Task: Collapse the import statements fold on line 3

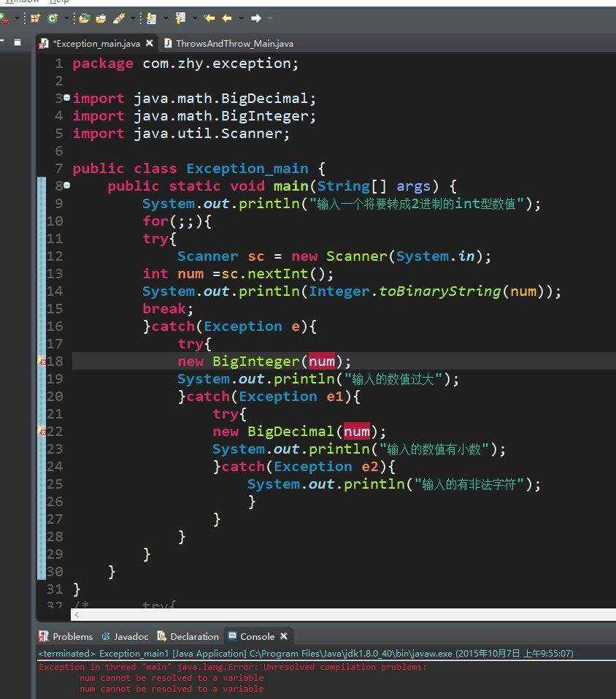Action: [67, 98]
